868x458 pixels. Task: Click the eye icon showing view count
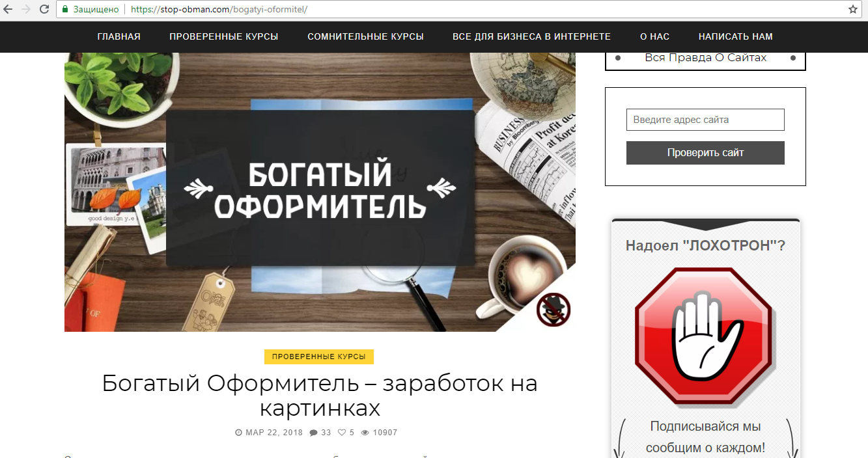click(x=366, y=432)
